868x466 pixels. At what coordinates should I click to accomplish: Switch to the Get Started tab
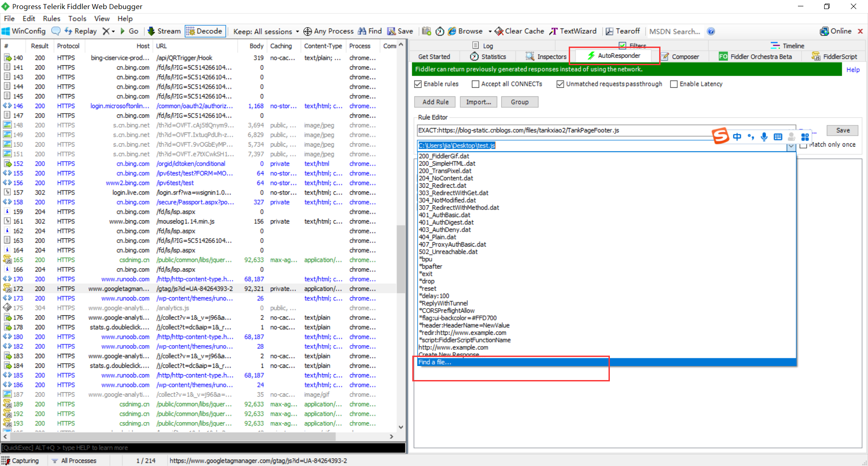[x=434, y=57]
